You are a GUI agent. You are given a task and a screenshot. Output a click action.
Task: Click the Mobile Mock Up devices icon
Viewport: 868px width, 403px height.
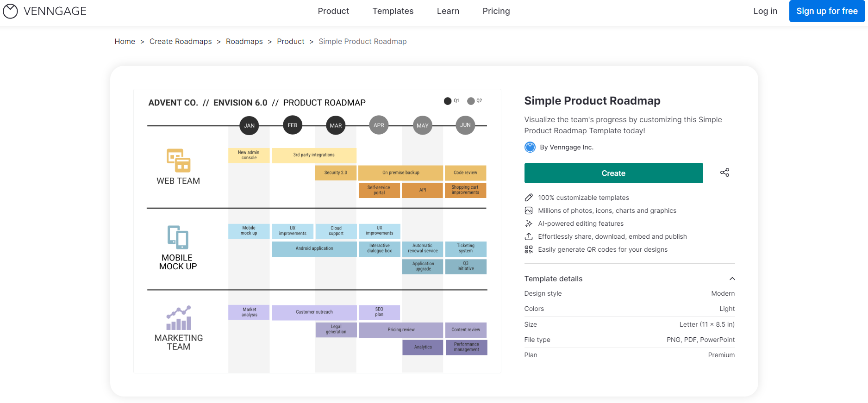(178, 237)
